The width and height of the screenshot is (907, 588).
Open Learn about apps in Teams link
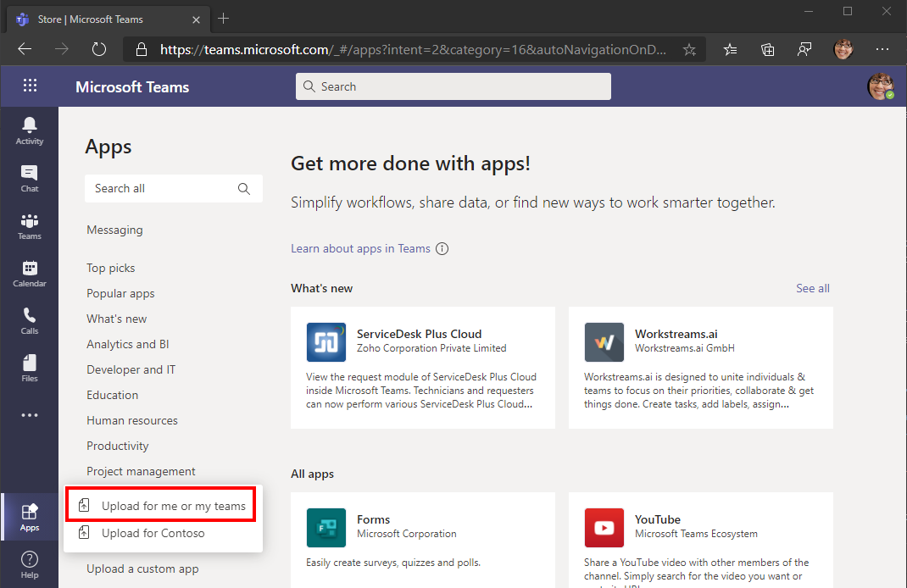coord(360,248)
